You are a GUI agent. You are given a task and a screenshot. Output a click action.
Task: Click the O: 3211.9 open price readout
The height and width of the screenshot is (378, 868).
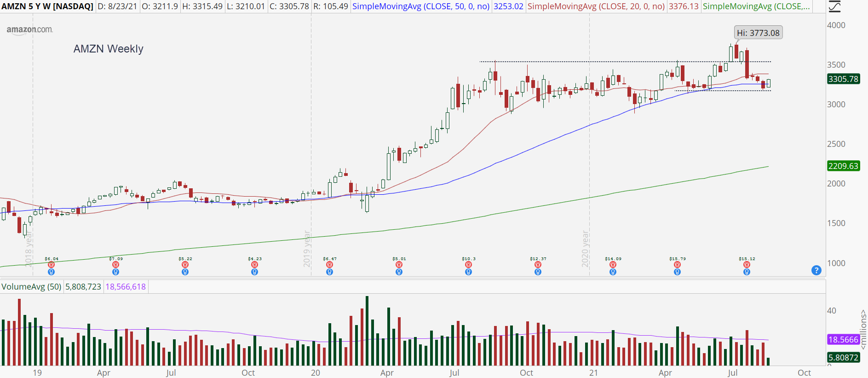pyautogui.click(x=160, y=6)
